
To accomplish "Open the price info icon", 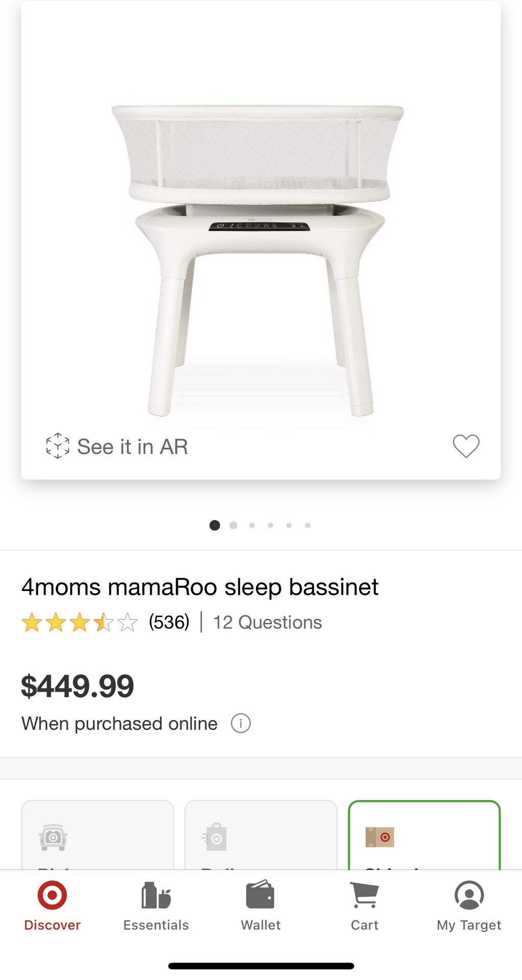I will [241, 723].
